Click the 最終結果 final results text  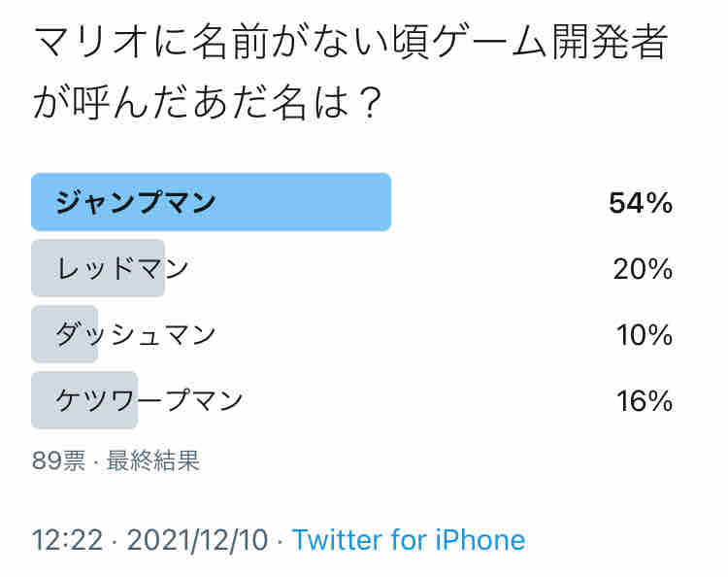tap(152, 460)
